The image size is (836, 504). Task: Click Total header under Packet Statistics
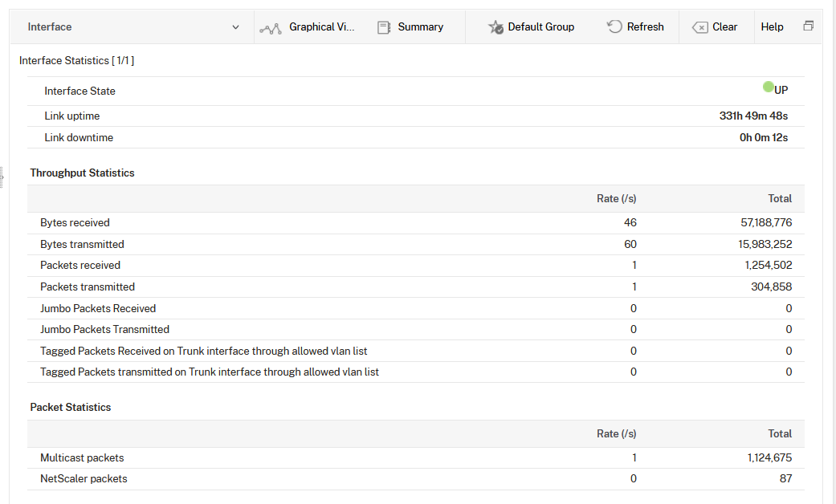(x=779, y=433)
